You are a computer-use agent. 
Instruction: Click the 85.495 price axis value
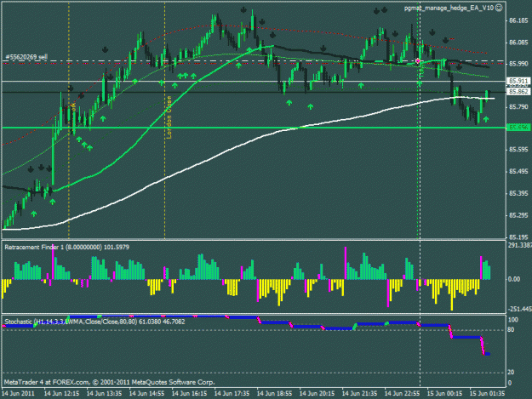[518, 172]
